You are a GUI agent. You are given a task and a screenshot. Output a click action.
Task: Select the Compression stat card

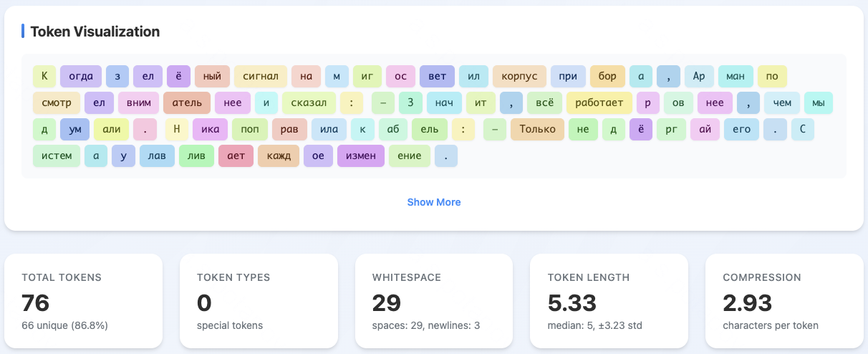783,301
